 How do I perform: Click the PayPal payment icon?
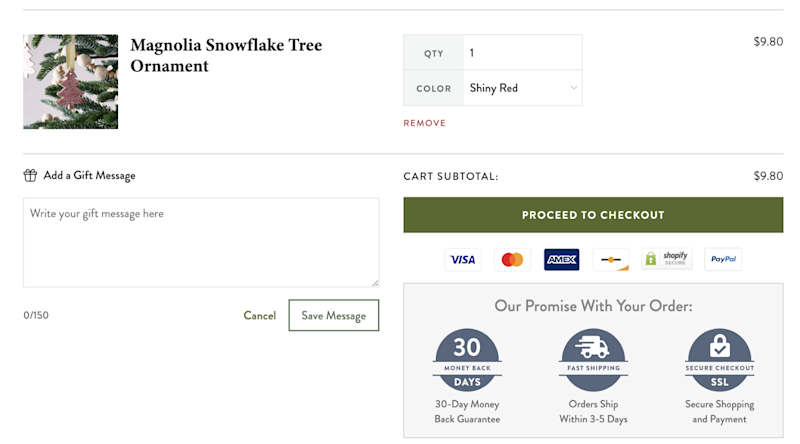coord(722,260)
